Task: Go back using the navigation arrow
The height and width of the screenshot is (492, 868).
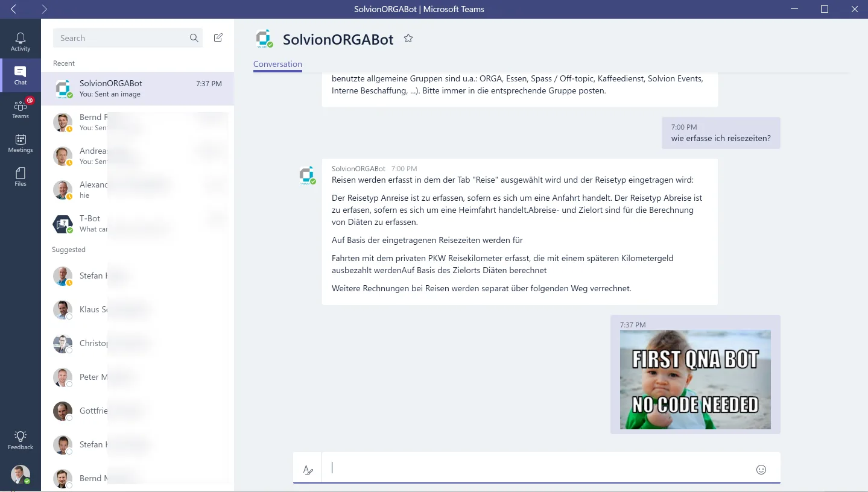Action: click(x=13, y=8)
